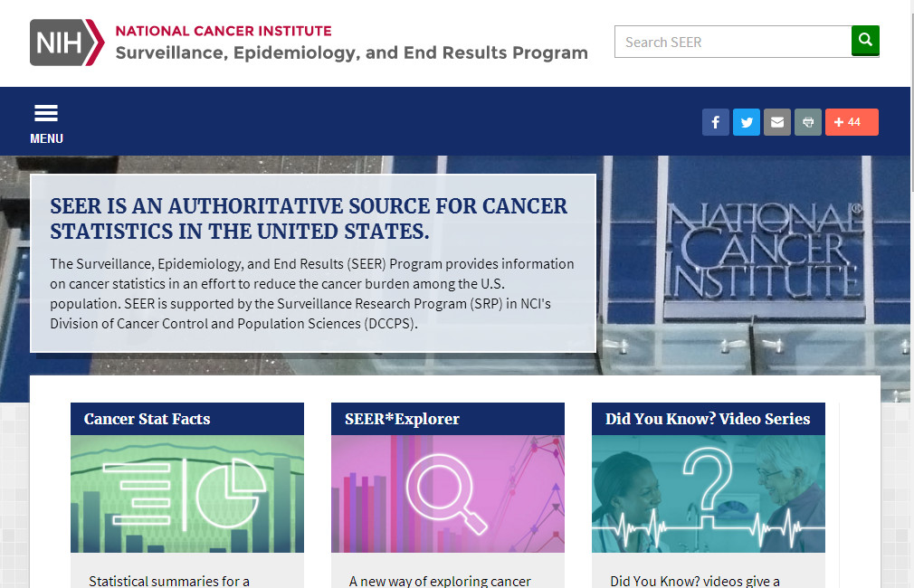
Task: Click the Did You Know video thumbnail
Action: [x=708, y=494]
